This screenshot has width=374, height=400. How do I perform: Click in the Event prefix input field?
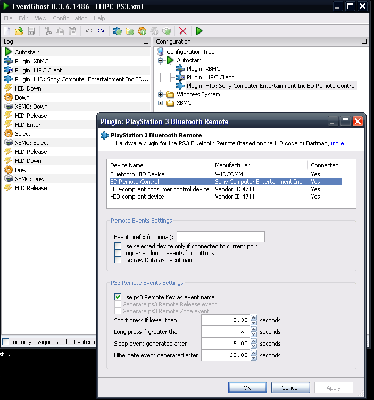(x=221, y=237)
